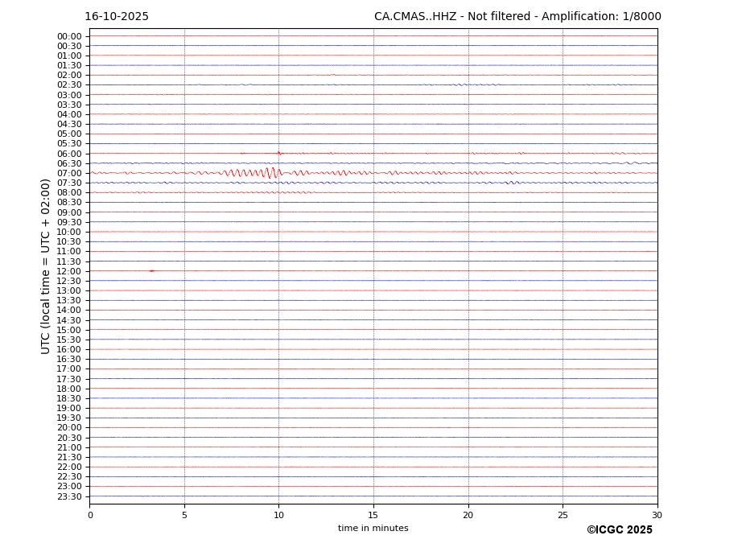
Task: Click the spike on the 06:00 trace at minute 10
Action: coord(278,153)
